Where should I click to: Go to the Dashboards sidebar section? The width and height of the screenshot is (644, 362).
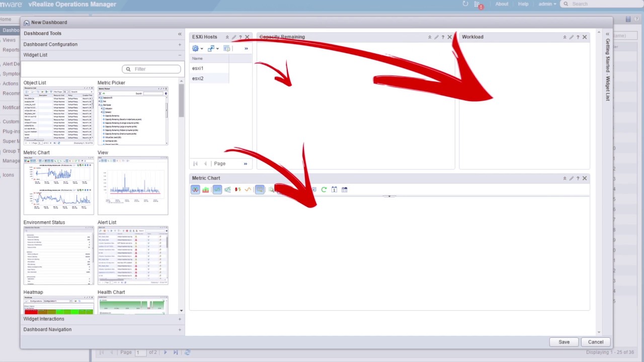click(11, 30)
